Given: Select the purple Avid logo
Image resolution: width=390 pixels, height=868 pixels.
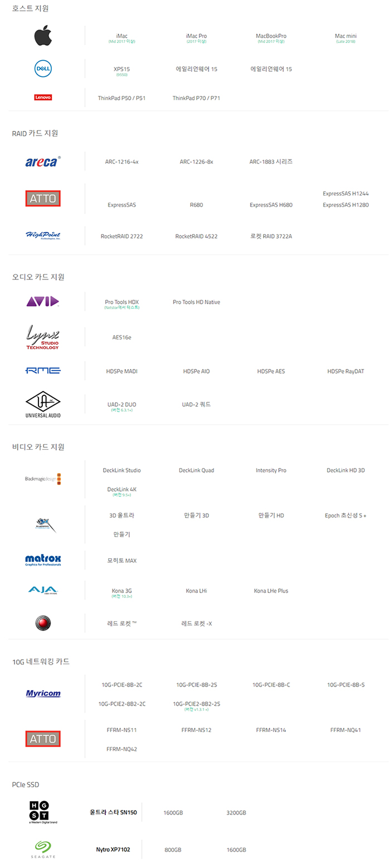Looking at the screenshot, I should coord(43,302).
